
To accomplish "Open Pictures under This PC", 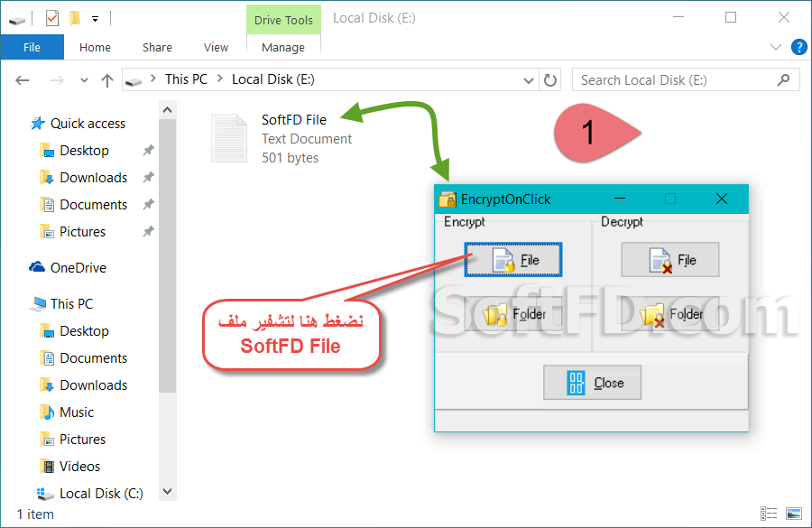I will (x=82, y=440).
